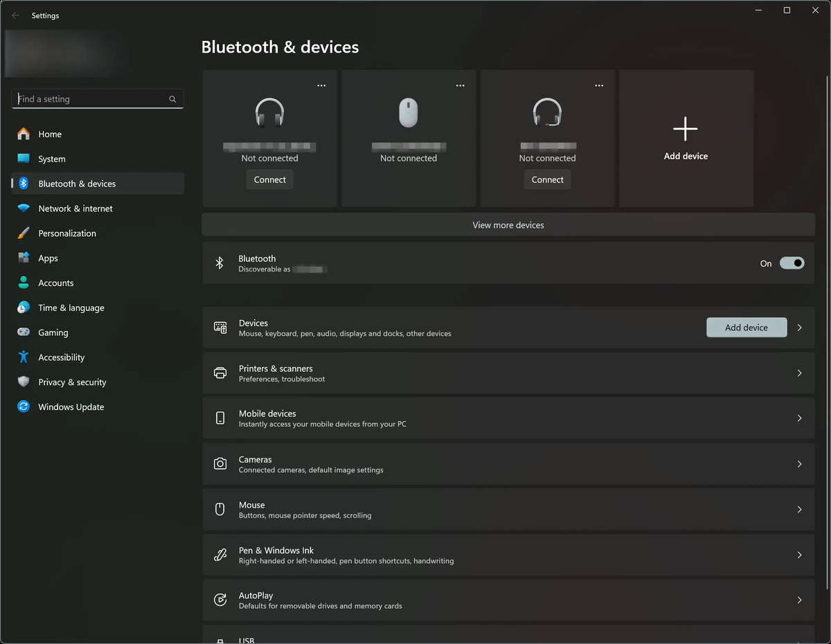Connect the third headset device
831x644 pixels.
547,179
